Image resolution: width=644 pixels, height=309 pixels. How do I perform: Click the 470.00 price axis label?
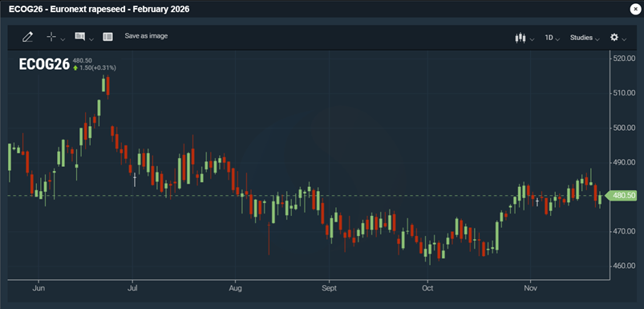[623, 231]
